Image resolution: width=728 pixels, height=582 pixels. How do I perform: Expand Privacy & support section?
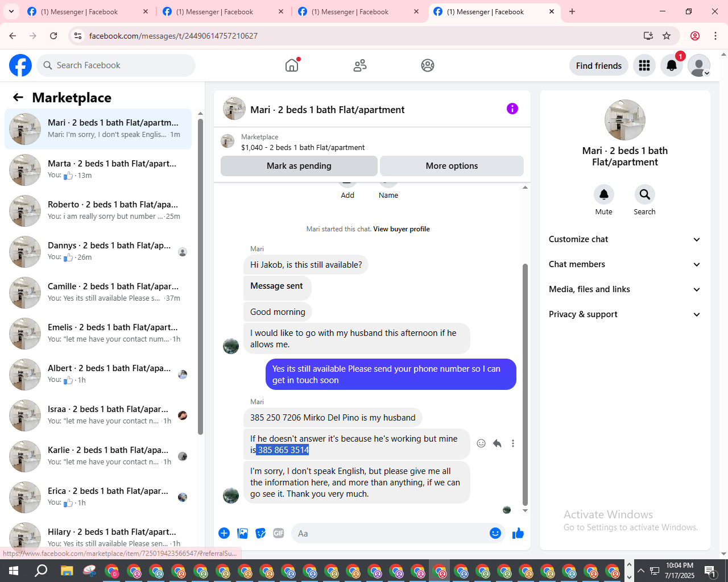click(625, 314)
